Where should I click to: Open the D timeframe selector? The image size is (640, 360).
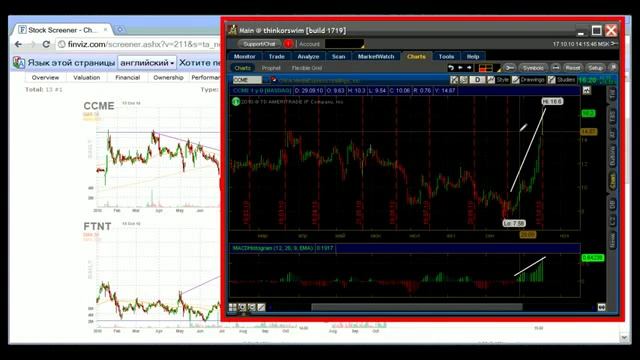478,80
